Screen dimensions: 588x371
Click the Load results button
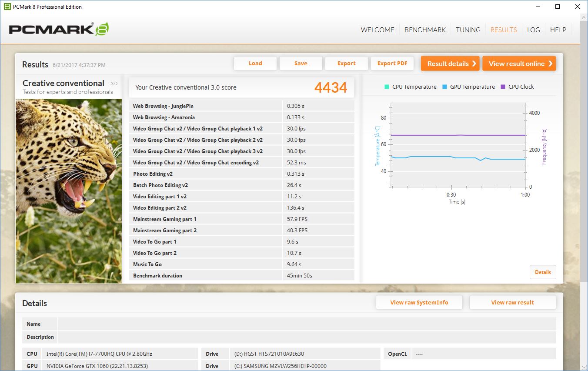click(255, 64)
